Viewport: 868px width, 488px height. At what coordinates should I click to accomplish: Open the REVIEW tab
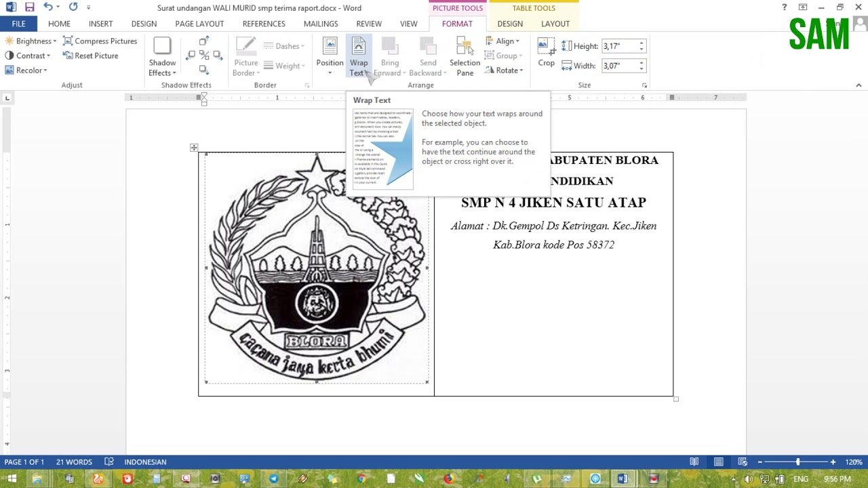tap(369, 24)
